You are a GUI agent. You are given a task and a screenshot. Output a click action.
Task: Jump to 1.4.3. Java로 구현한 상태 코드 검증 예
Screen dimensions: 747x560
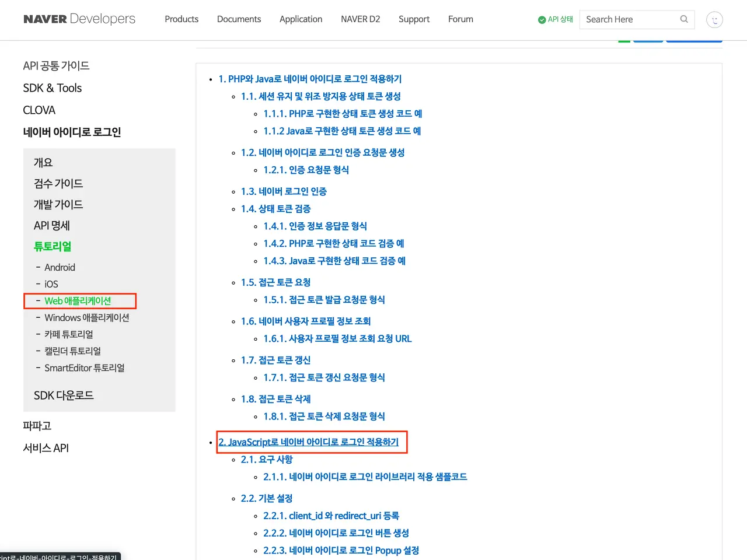tap(334, 261)
